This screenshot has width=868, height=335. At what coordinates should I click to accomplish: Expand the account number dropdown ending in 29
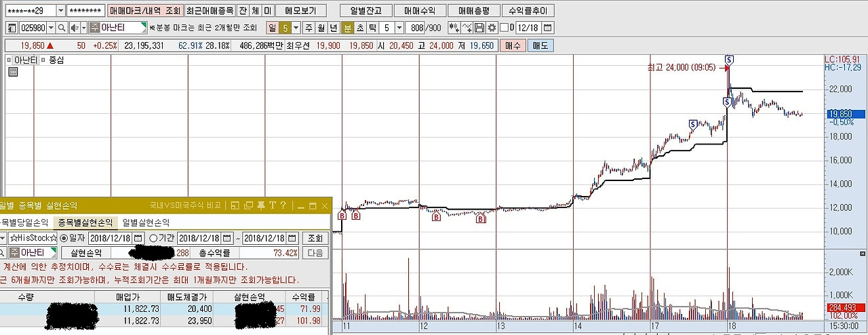click(x=60, y=11)
